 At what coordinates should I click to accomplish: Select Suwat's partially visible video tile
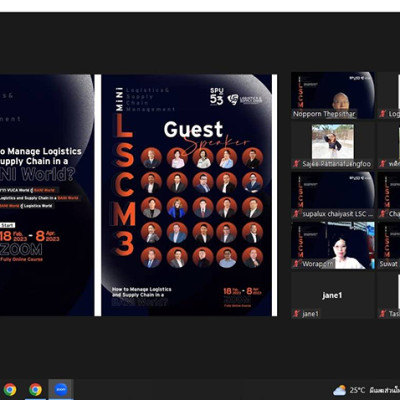389,245
